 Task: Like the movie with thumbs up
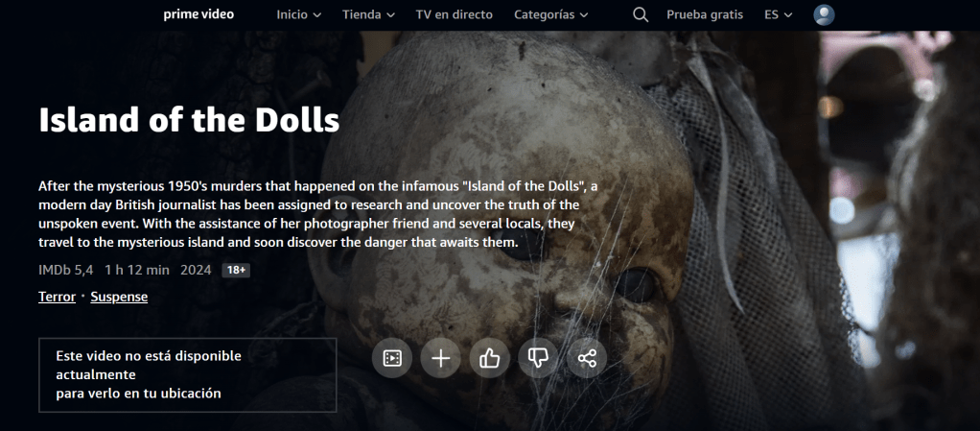(x=490, y=358)
